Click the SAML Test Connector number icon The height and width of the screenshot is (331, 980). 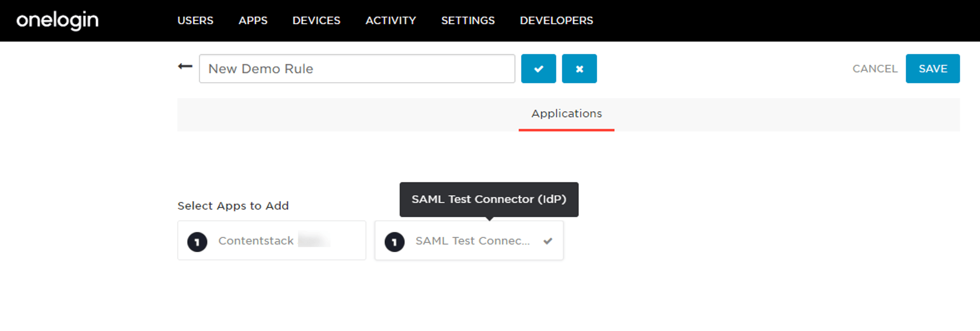[394, 242]
